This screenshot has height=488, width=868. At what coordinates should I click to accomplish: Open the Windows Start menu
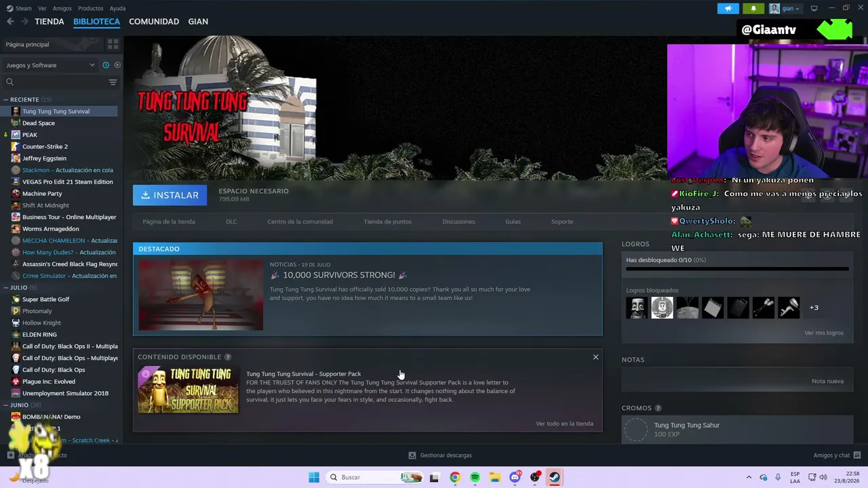(x=314, y=477)
